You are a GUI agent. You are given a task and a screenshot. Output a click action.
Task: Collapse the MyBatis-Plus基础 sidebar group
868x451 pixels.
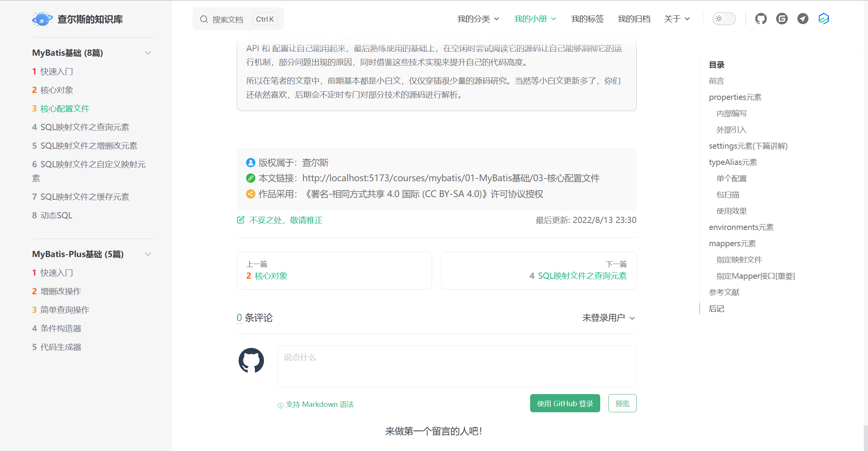pyautogui.click(x=148, y=254)
